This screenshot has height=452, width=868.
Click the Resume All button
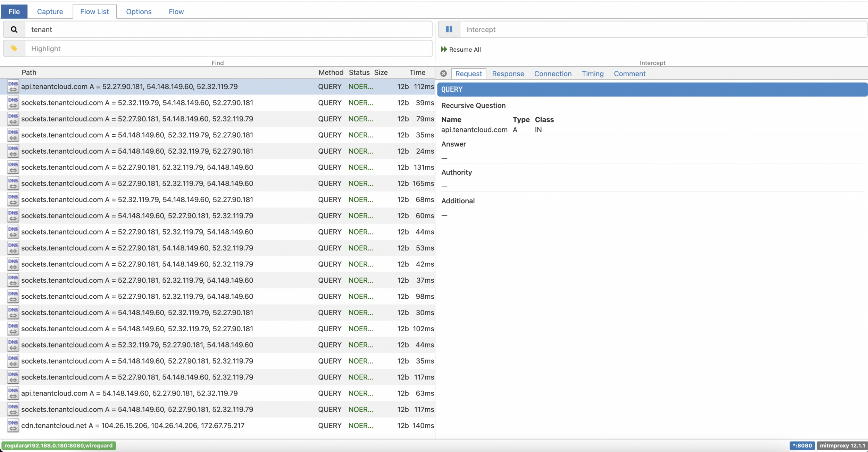pos(461,50)
